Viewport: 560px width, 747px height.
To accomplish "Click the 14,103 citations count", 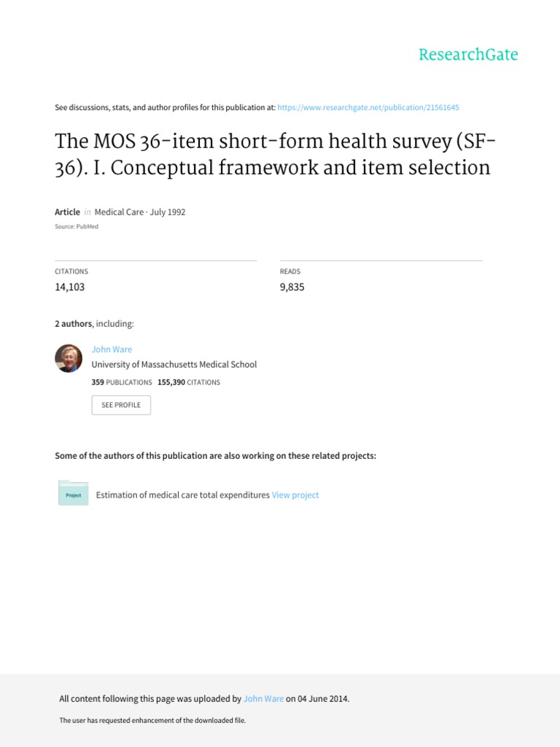I will click(70, 287).
